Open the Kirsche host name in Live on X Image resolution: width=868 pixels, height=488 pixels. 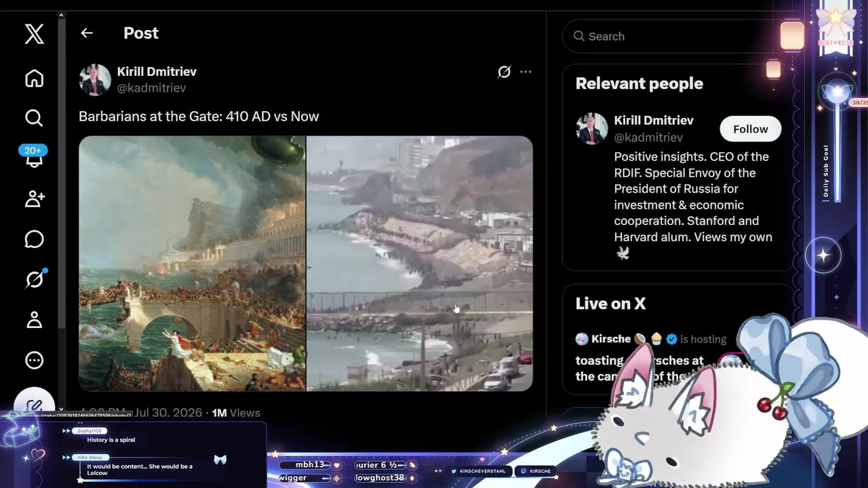(x=611, y=339)
